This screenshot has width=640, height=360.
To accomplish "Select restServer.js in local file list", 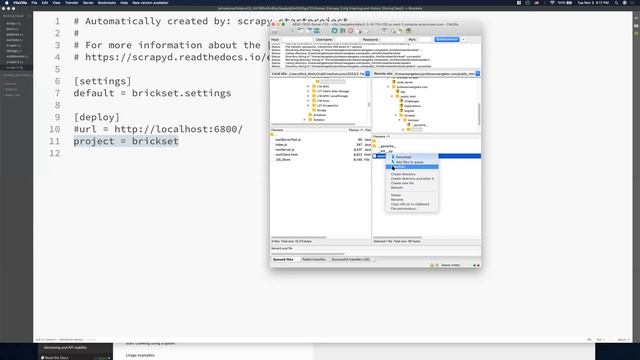I will [284, 149].
